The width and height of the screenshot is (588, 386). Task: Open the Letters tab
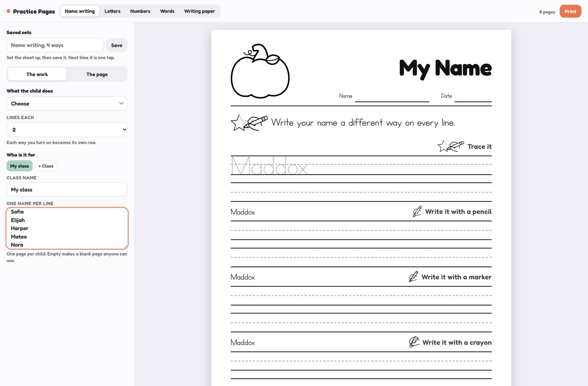[113, 11]
